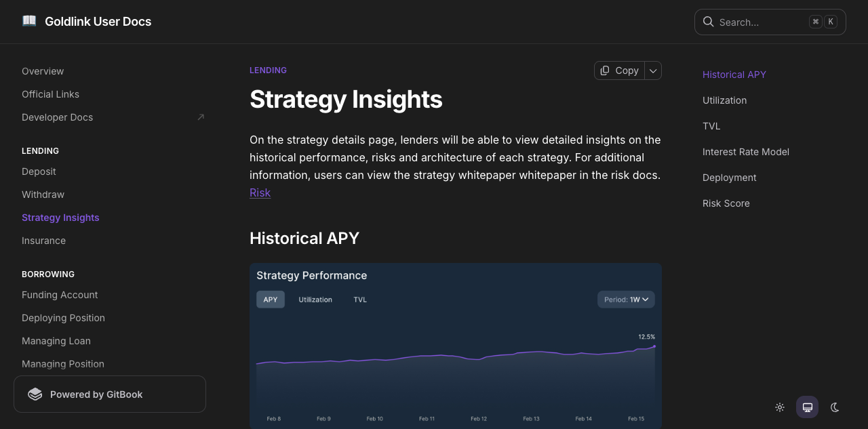
Task: Select the APY chart tab
Action: point(271,300)
